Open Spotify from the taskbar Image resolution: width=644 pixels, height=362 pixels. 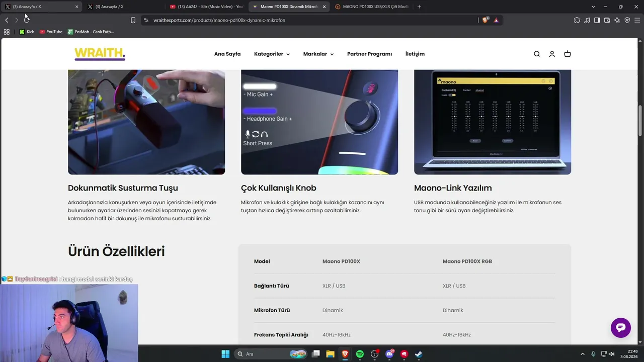[360, 354]
